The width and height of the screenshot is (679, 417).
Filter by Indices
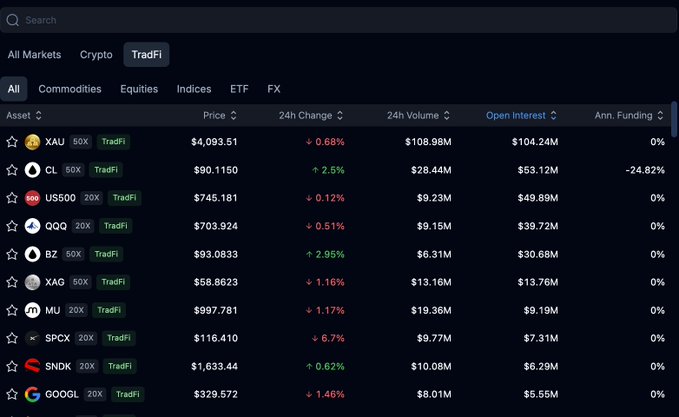click(194, 89)
